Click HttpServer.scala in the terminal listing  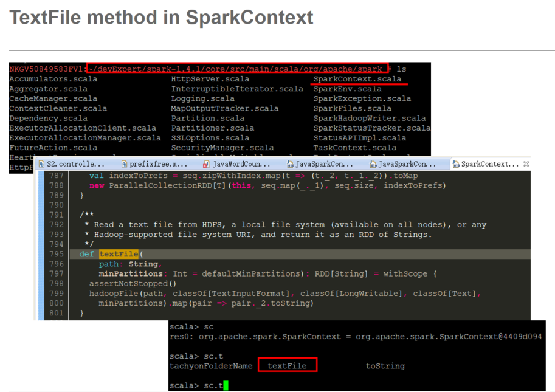point(210,79)
